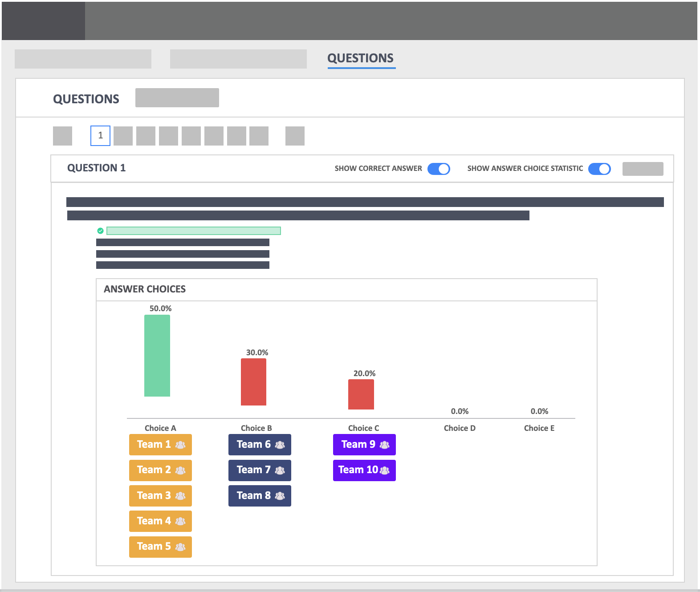Open the Team 3 badge
700x592 pixels.
click(x=160, y=496)
